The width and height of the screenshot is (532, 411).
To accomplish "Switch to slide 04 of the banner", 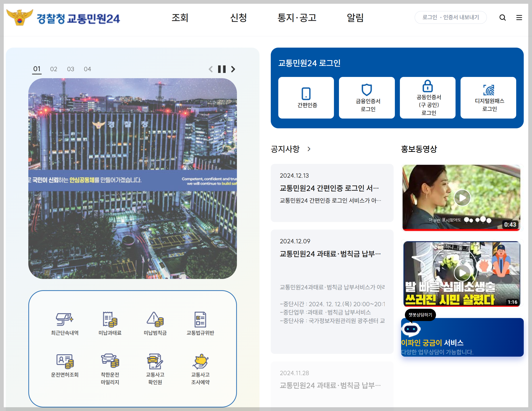I will point(87,69).
